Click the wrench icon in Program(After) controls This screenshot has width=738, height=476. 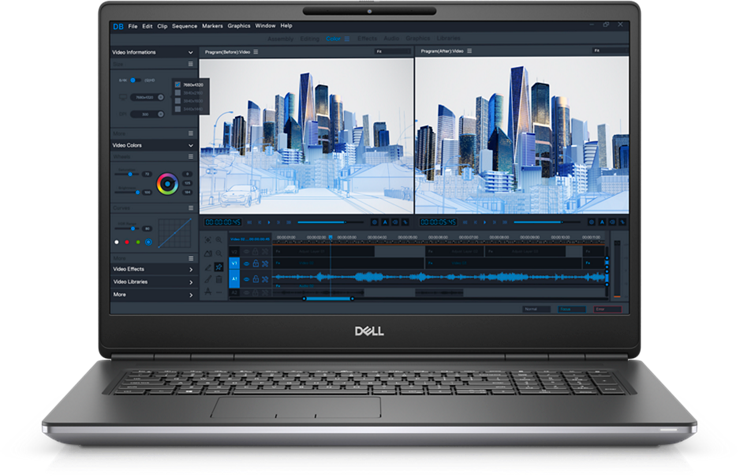pos(622,222)
